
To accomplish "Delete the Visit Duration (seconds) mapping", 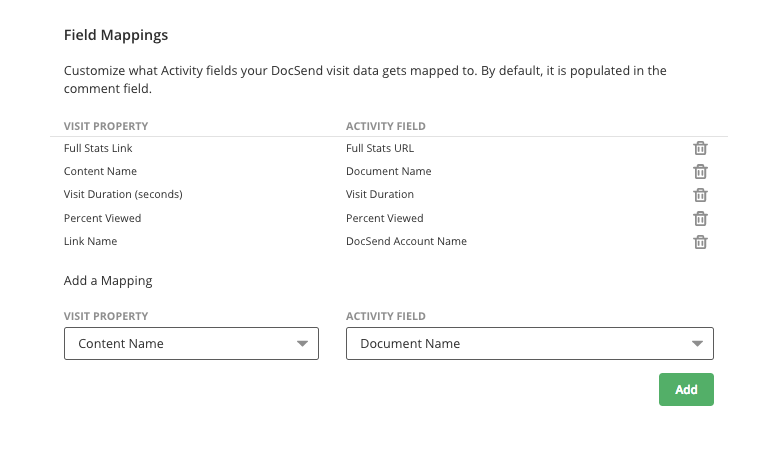I will (x=700, y=195).
